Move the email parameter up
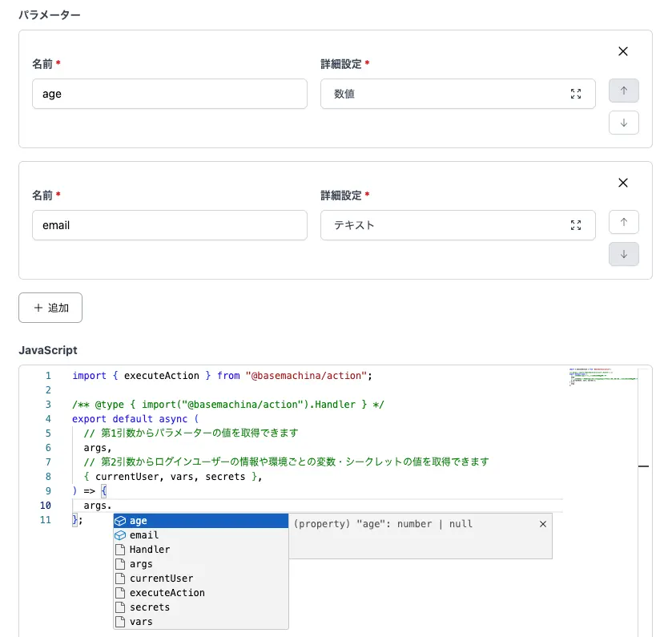Image resolution: width=672 pixels, height=637 pixels. click(x=624, y=222)
